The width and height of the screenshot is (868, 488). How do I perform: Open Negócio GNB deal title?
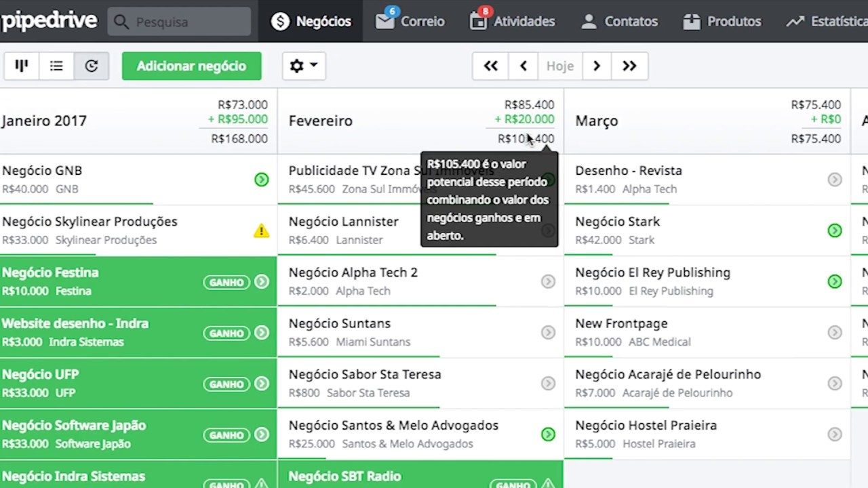pyautogui.click(x=42, y=171)
